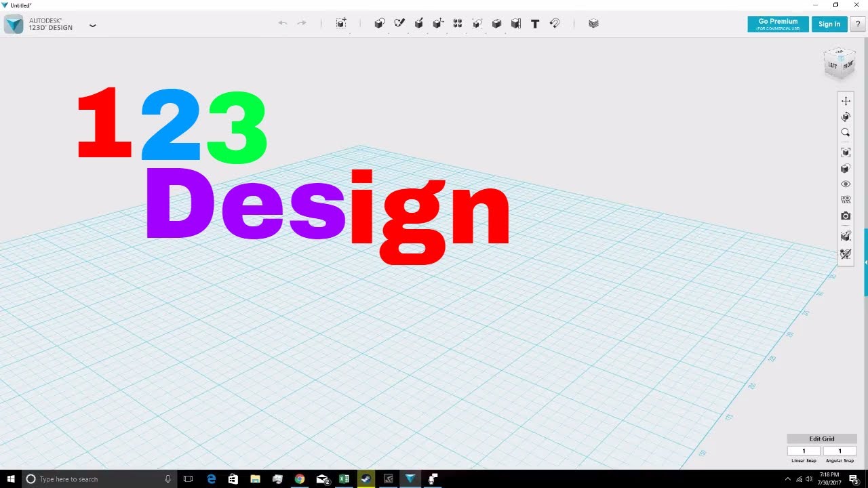The image size is (868, 488).
Task: Click the taskbar search box
Action: tap(99, 479)
